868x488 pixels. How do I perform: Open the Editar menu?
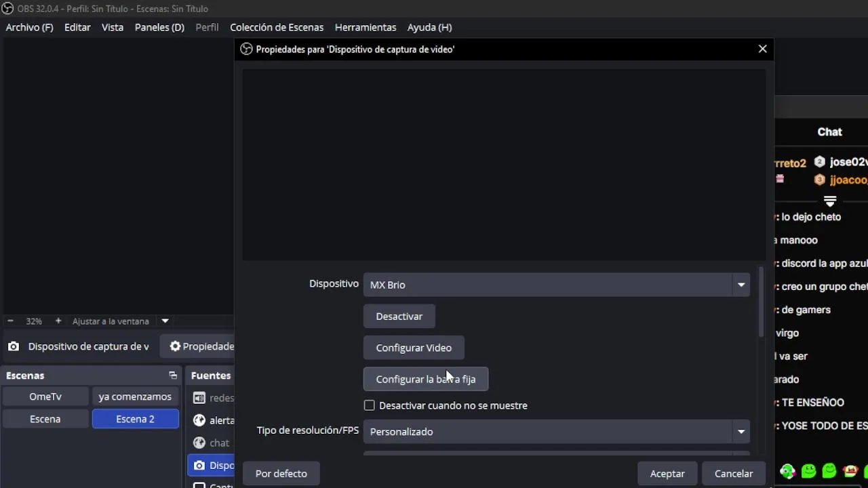(x=77, y=27)
